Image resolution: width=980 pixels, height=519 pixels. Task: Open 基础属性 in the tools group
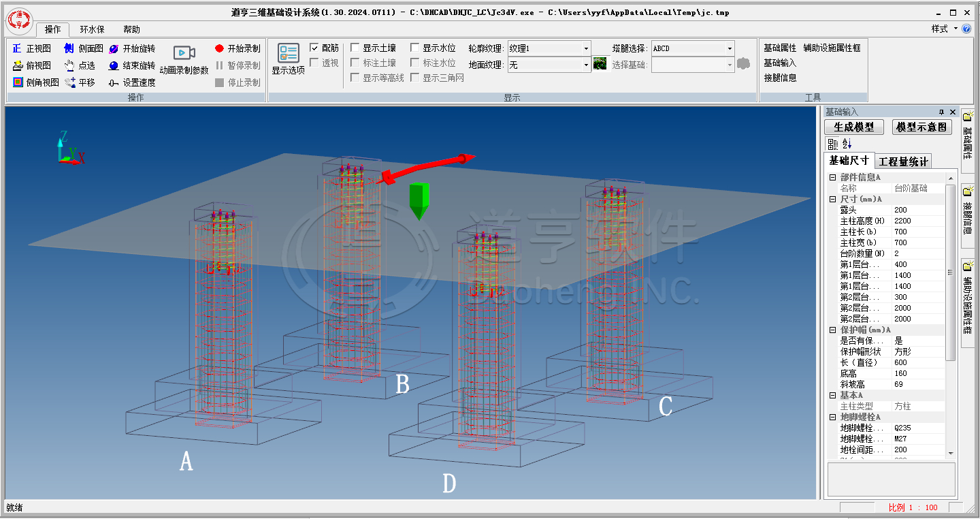780,48
